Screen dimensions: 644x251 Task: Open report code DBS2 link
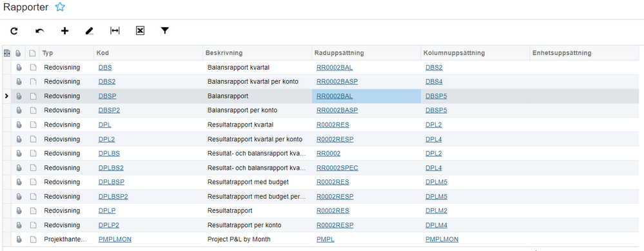tap(107, 82)
